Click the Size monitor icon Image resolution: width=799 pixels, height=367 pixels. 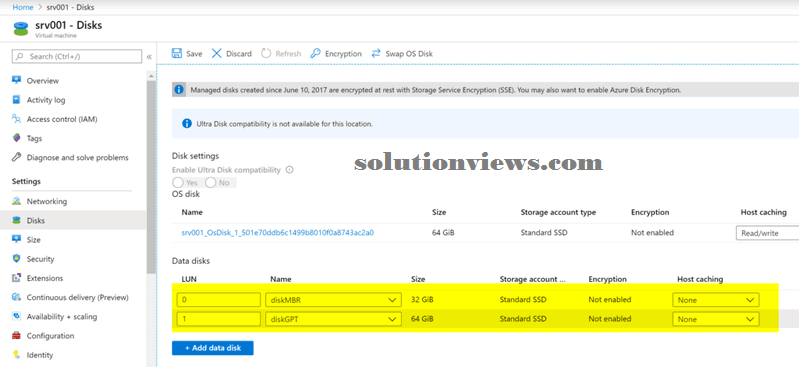click(17, 240)
